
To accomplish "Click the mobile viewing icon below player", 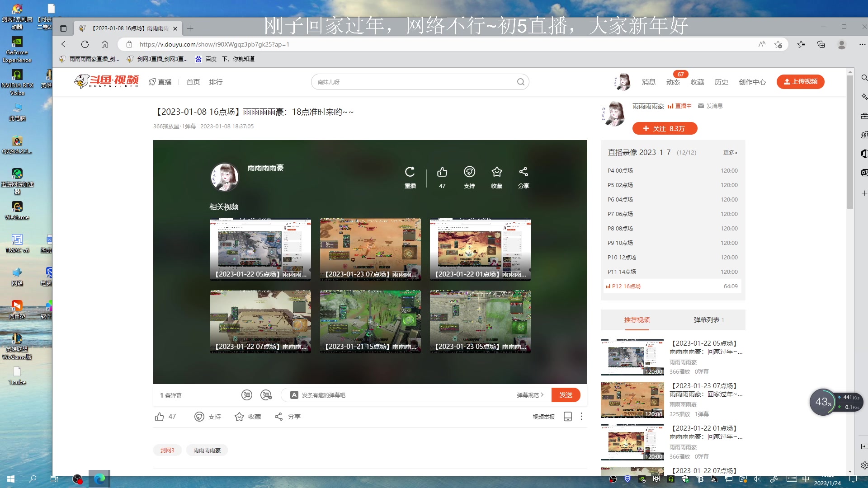I will pyautogui.click(x=568, y=417).
